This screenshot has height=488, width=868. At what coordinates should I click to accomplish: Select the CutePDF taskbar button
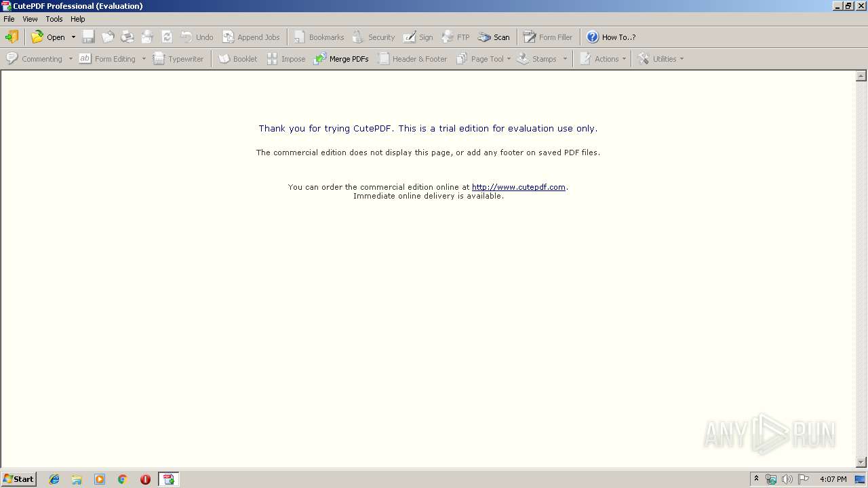pos(168,479)
